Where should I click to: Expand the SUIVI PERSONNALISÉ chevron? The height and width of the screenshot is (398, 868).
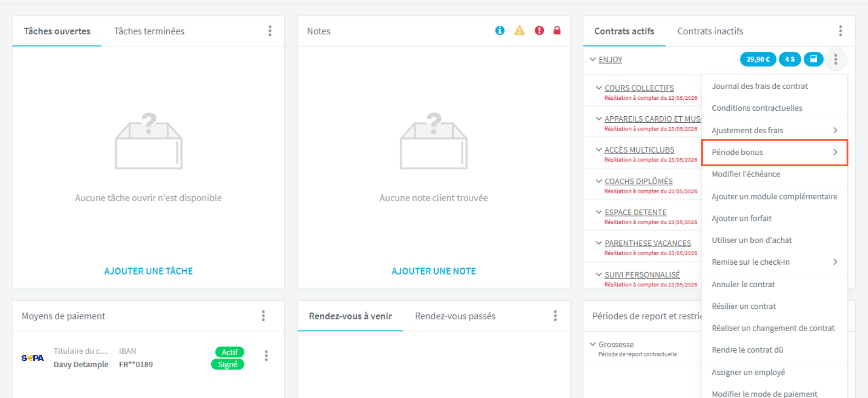click(598, 274)
